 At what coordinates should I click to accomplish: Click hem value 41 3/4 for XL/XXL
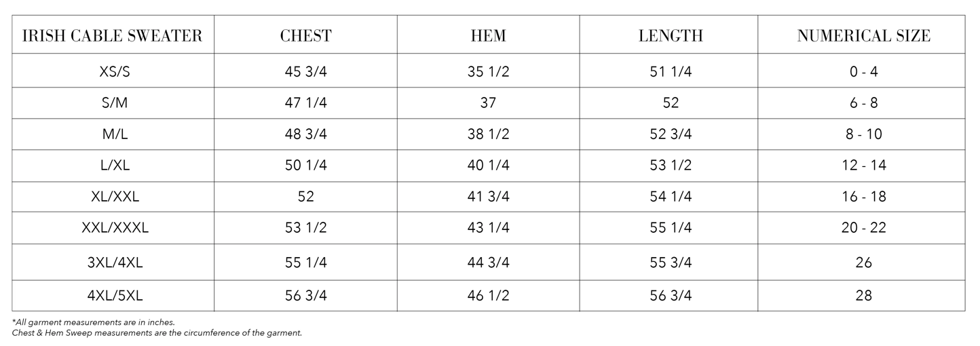pyautogui.click(x=488, y=197)
